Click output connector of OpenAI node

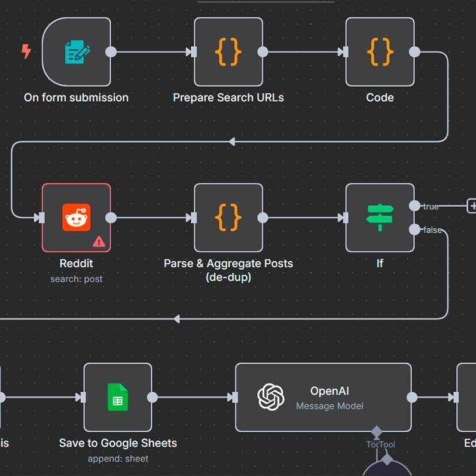click(412, 397)
